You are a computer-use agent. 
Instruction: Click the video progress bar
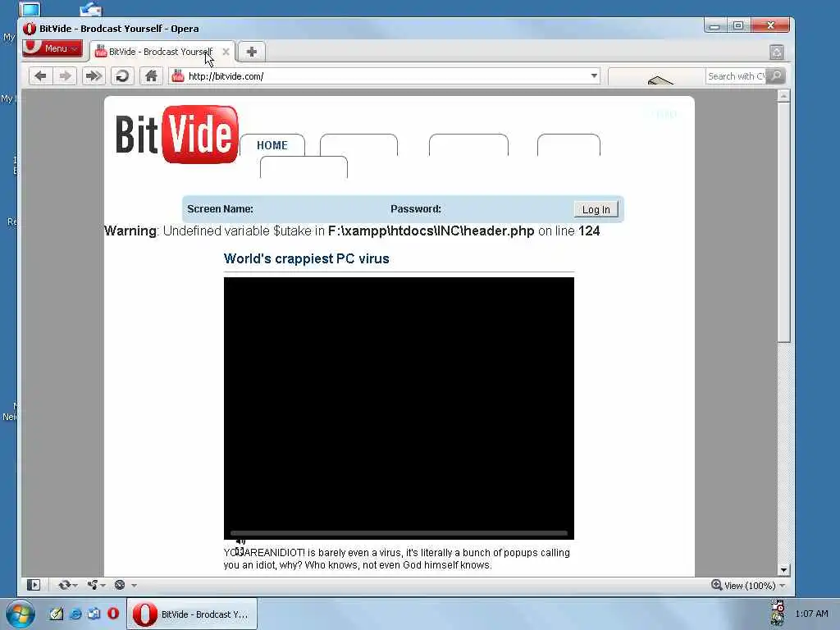coord(399,533)
